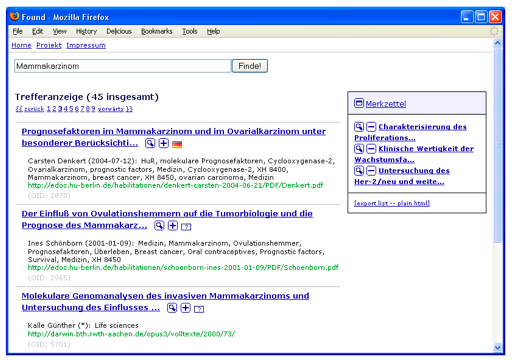The image size is (512, 360).
Task: Jump to first page with {{ link
Action: click(19, 109)
